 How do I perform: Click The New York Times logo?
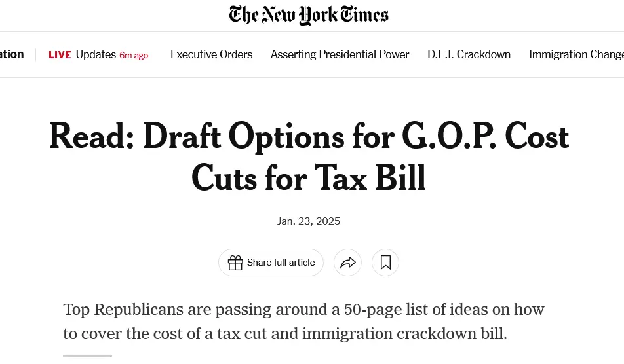(x=309, y=15)
